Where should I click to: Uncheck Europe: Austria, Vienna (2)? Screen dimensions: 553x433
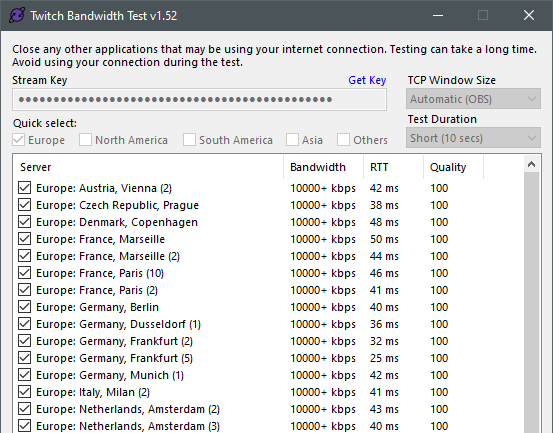(x=24, y=188)
